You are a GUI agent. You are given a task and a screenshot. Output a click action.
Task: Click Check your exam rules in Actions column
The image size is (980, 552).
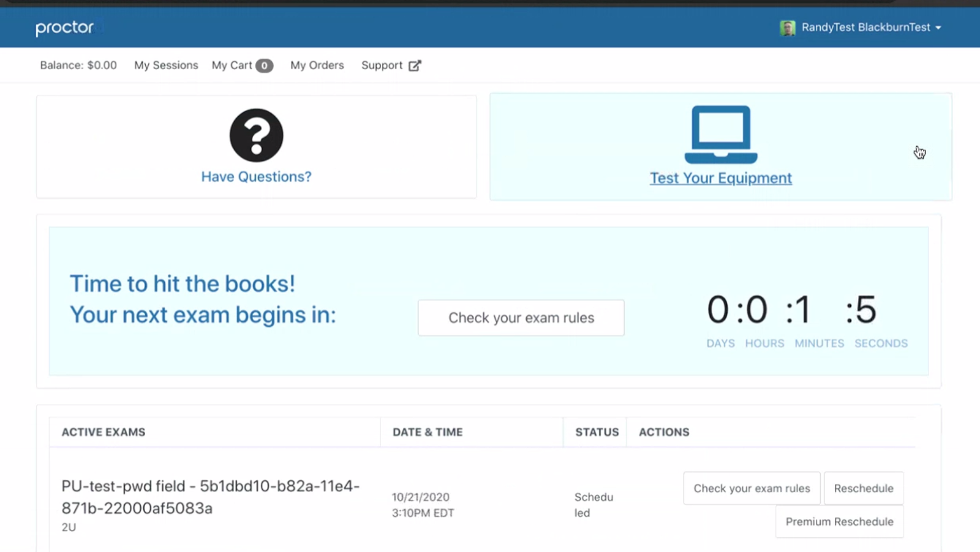(752, 488)
